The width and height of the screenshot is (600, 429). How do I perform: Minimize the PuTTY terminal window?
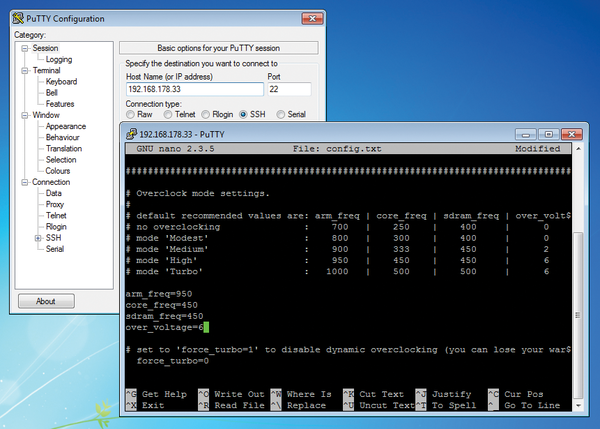526,134
